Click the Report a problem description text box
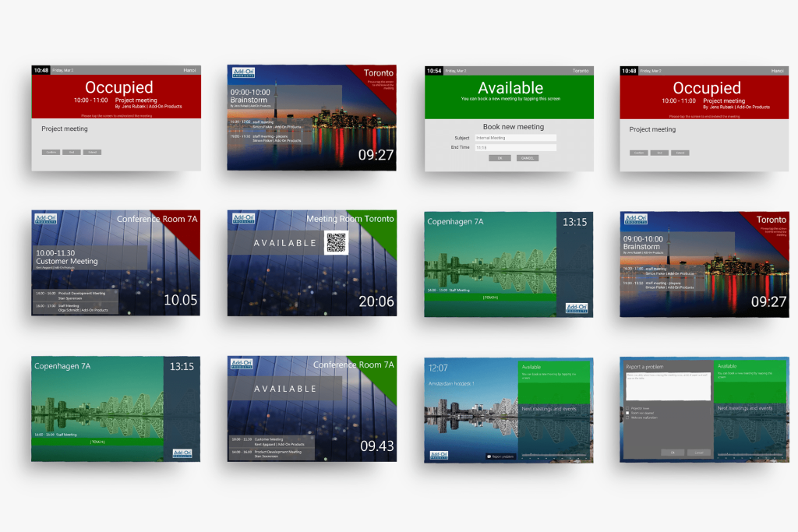The image size is (798, 532). [667, 386]
